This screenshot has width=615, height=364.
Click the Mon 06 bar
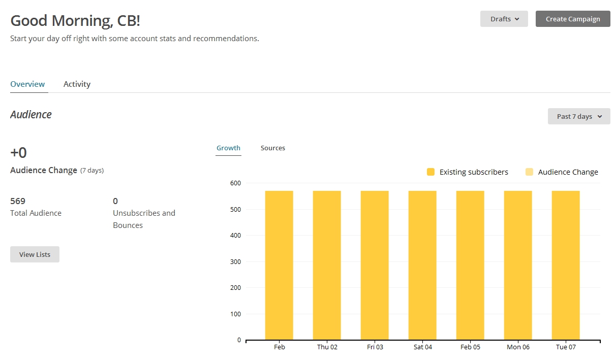pos(518,265)
